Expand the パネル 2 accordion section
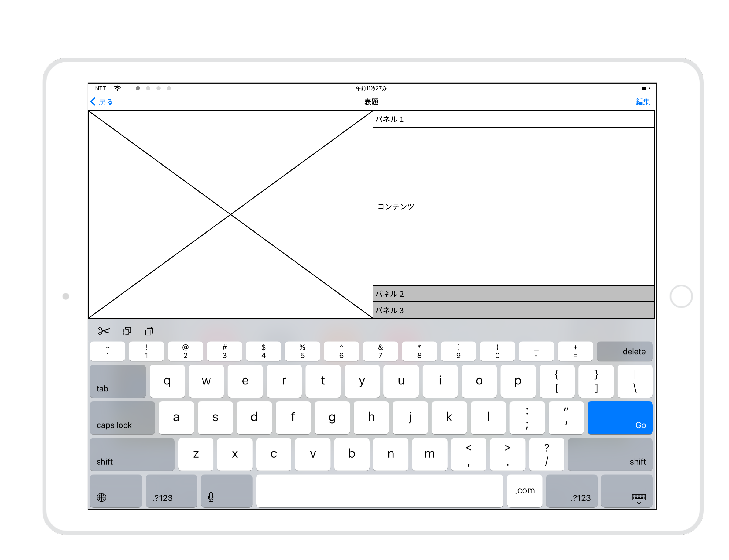Screen dimensions: 729x560 click(513, 294)
